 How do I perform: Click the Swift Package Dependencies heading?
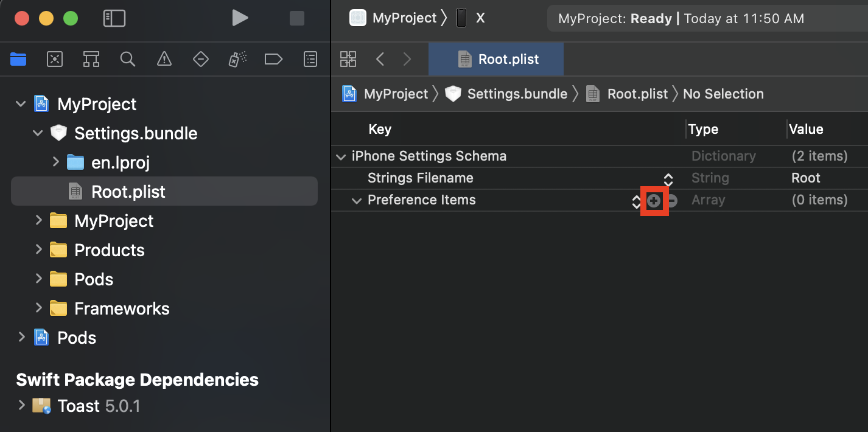[138, 380]
